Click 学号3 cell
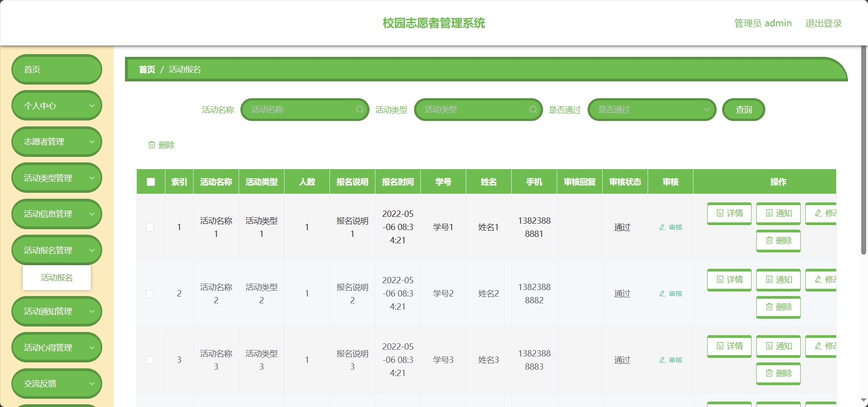868x407 pixels. tap(443, 360)
